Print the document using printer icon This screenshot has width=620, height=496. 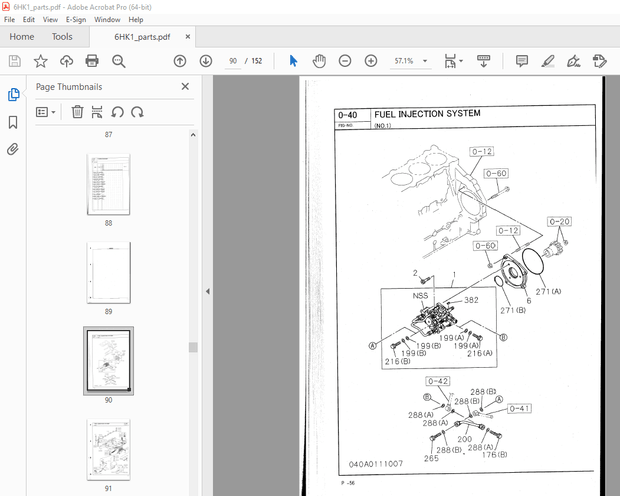pyautogui.click(x=93, y=61)
